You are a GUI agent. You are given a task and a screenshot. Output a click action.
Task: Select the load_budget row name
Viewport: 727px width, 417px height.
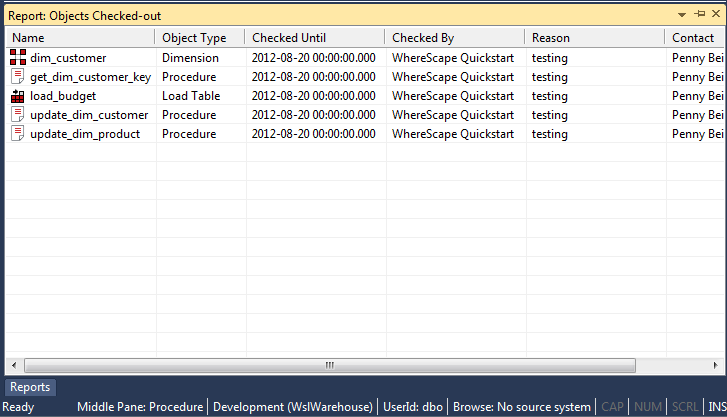(63, 96)
